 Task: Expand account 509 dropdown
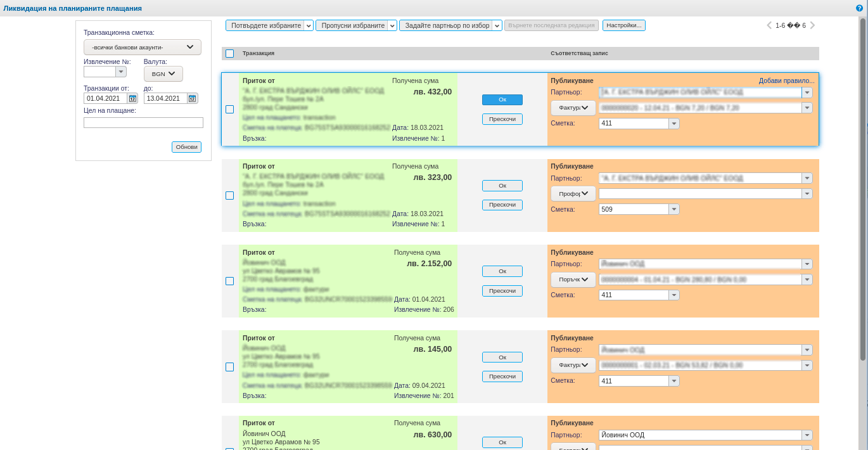pos(674,209)
